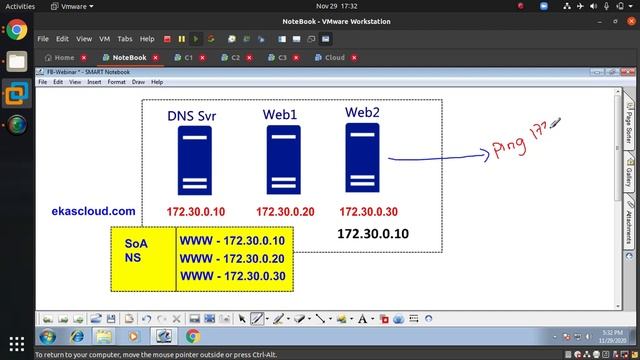Toggle full screen view icon in Notebook
Screen dimensions: 640x360
point(209,319)
